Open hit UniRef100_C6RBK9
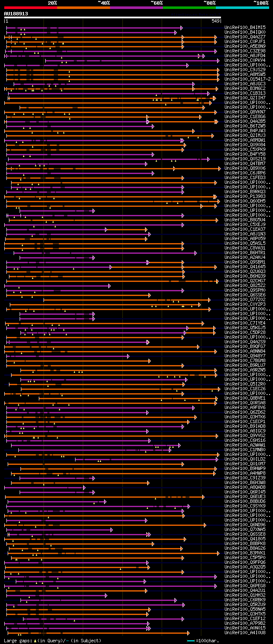273x644 pixels. 245,600
